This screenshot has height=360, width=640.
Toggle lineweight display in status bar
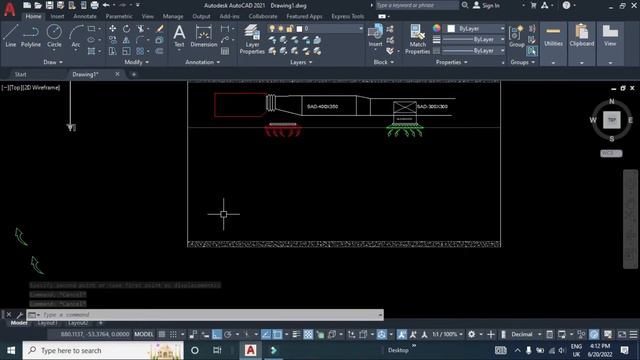296,334
